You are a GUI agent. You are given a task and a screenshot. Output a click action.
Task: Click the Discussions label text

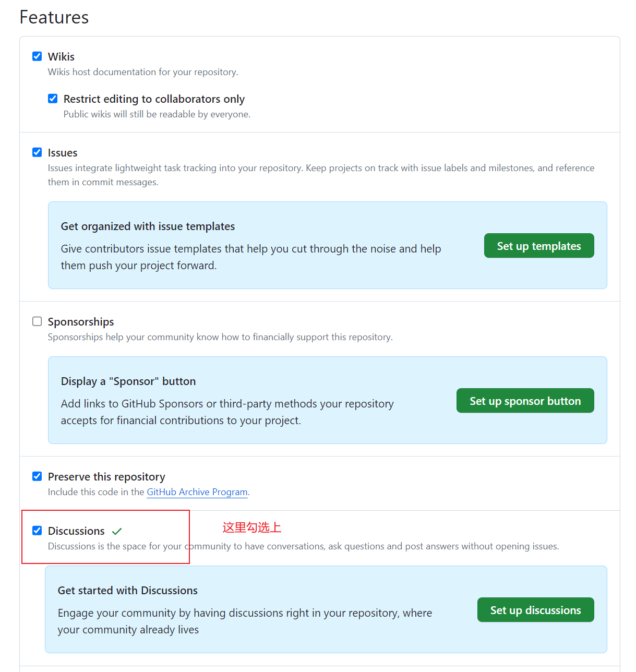[x=76, y=531]
